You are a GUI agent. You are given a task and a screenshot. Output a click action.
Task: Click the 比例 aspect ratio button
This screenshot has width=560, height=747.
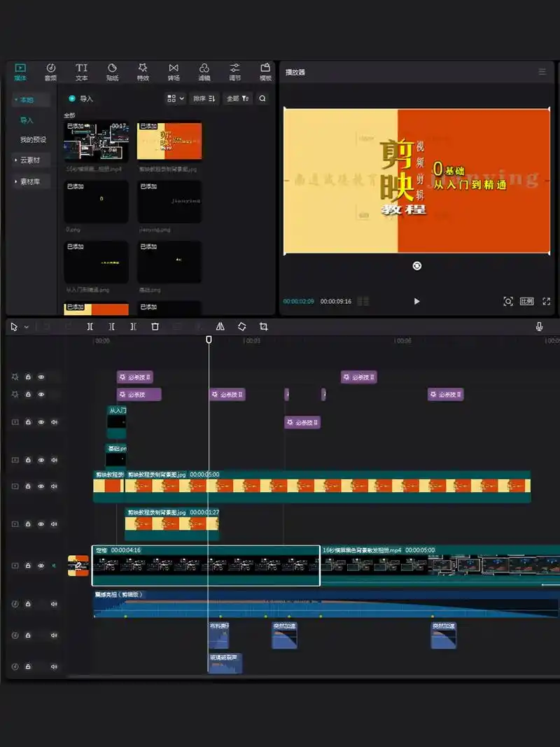coord(526,301)
